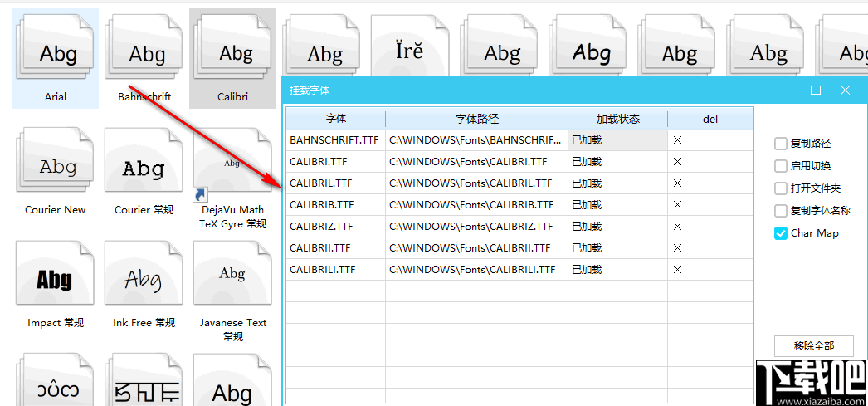Screen dimensions: 868x406
Task: Select the Impact 常规 font icon
Action: 56,273
